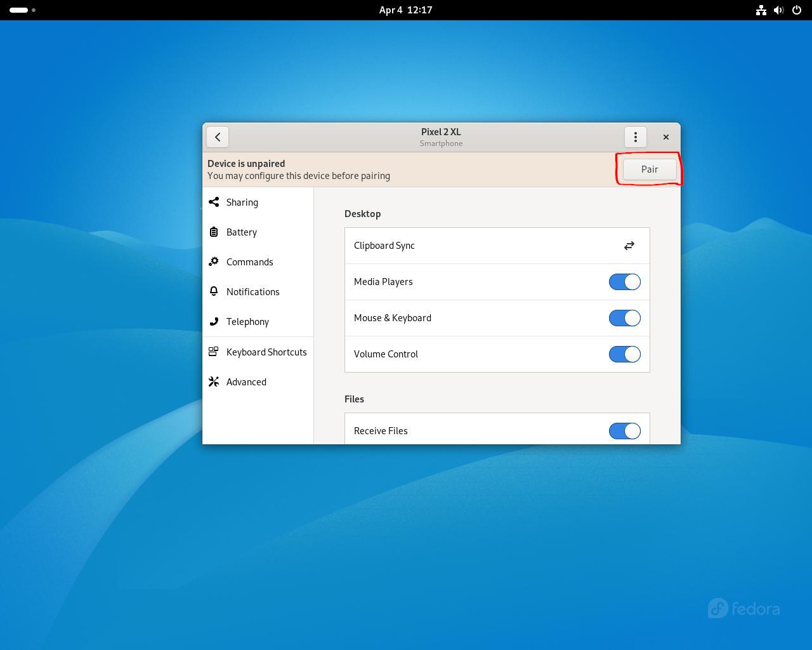Click the Notifications bell icon
The width and height of the screenshot is (812, 650).
pyautogui.click(x=214, y=291)
